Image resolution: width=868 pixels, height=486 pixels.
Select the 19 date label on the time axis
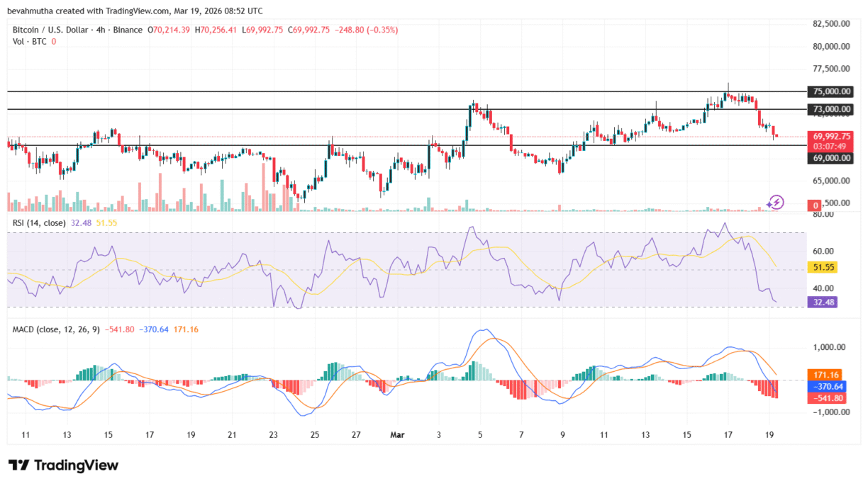click(768, 436)
